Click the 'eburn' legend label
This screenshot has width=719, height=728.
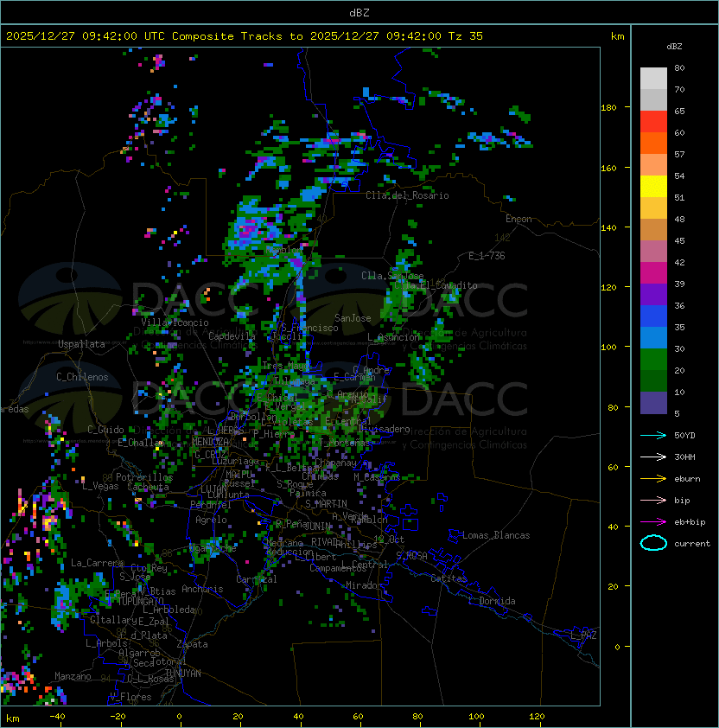pyautogui.click(x=687, y=479)
